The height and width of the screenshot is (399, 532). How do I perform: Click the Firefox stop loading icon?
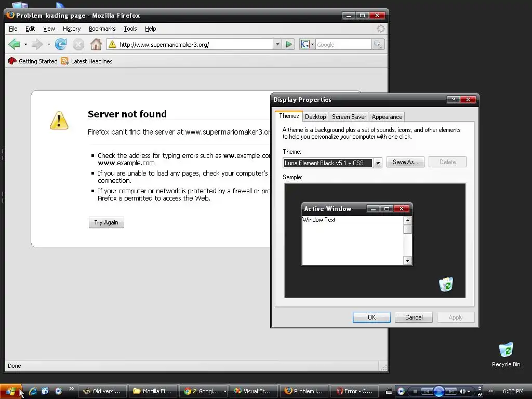[78, 45]
